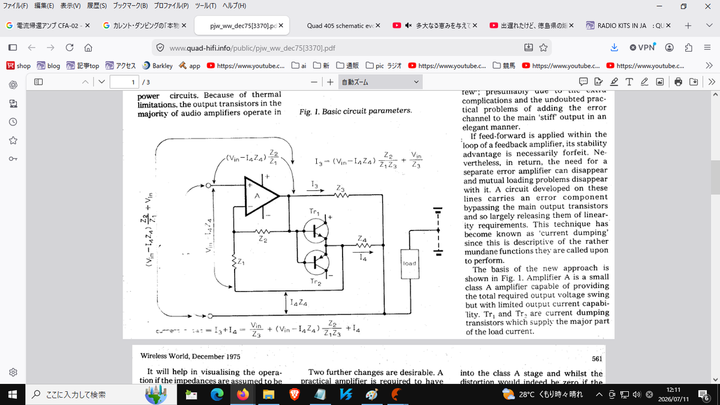Go forward to the next page
Image resolution: width=720 pixels, height=405 pixels.
click(x=51, y=48)
